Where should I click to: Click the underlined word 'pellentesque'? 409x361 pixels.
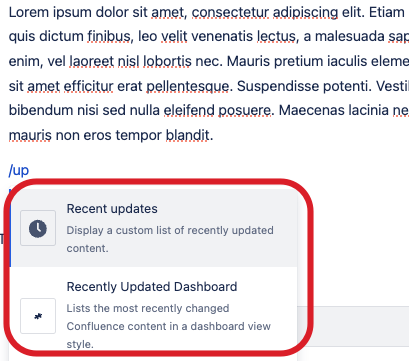pos(188,87)
